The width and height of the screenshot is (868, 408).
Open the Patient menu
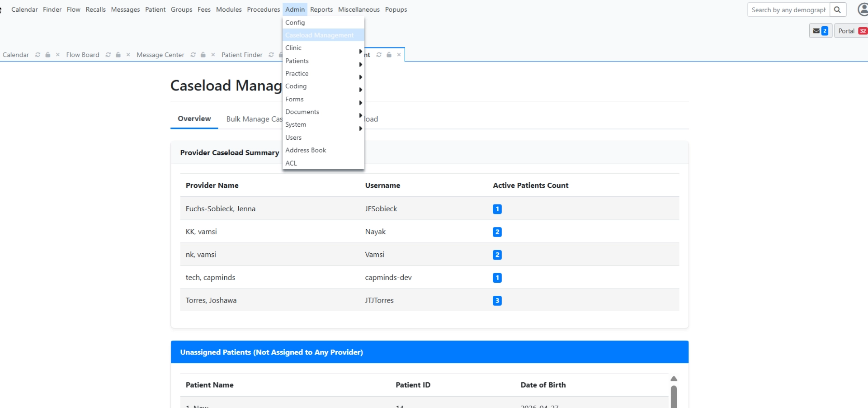click(155, 9)
